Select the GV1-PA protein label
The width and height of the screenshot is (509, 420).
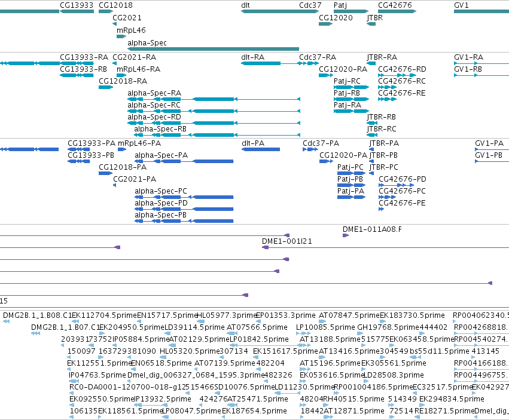pos(489,143)
